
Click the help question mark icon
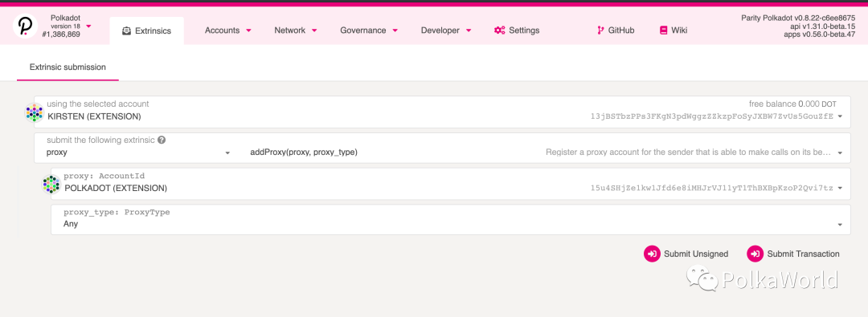tap(162, 140)
